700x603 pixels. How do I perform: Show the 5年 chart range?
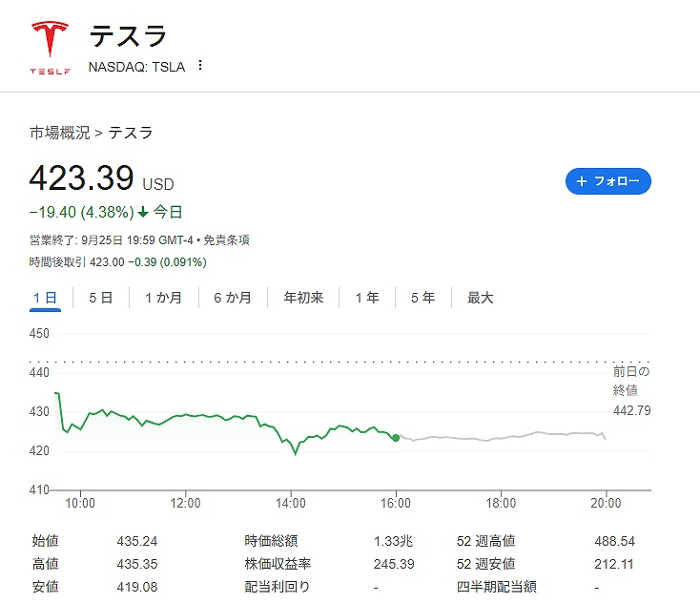coord(422,298)
